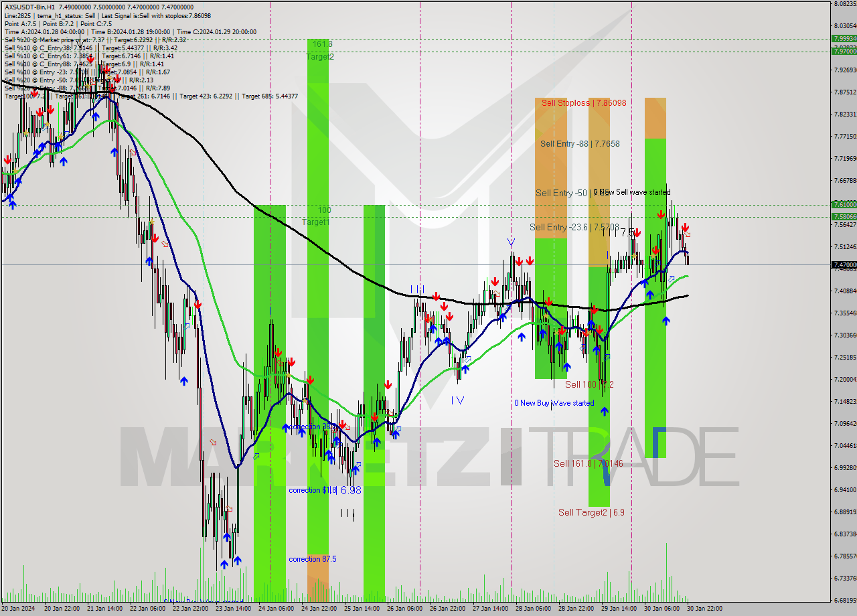This screenshot has height=616, width=857.
Task: Click the 'Sell Entry -50' chart label
Action: tap(562, 193)
